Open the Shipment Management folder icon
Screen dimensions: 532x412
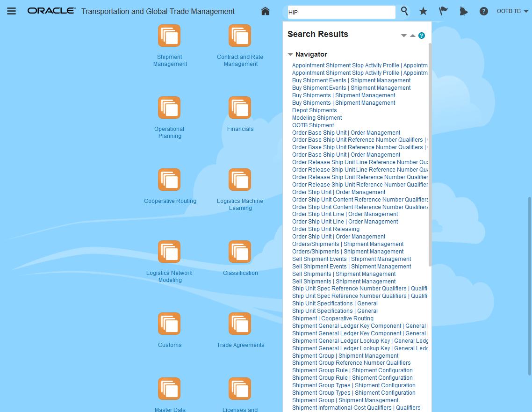tap(169, 36)
